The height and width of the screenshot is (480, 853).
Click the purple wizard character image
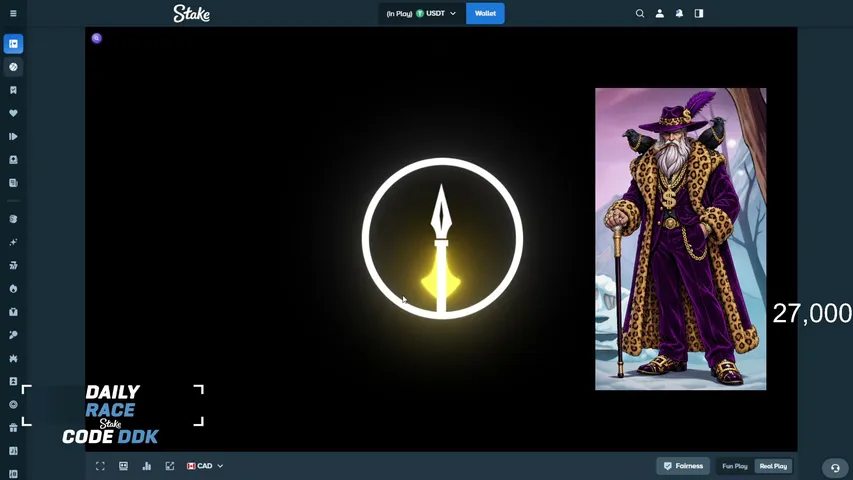pos(681,239)
